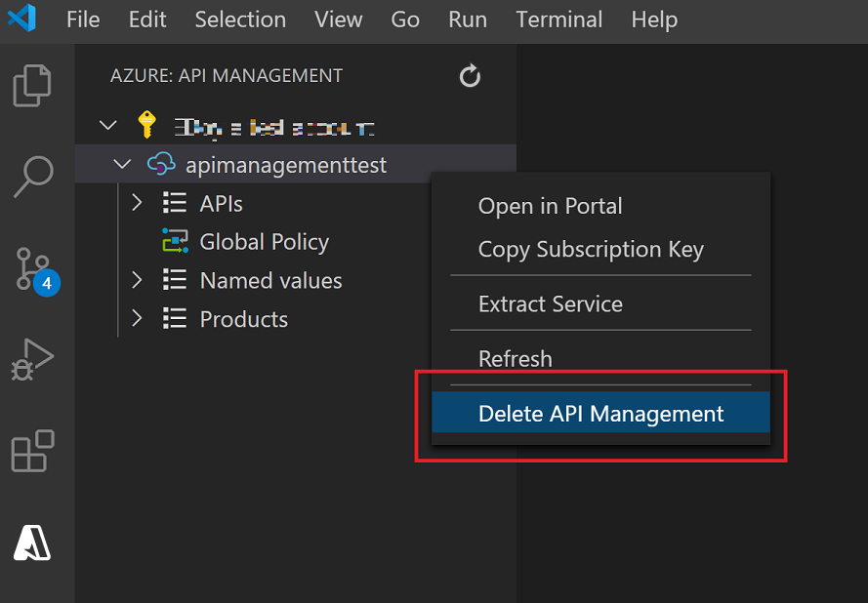The height and width of the screenshot is (603, 868).
Task: Expand the Products tree node
Action: 137,318
